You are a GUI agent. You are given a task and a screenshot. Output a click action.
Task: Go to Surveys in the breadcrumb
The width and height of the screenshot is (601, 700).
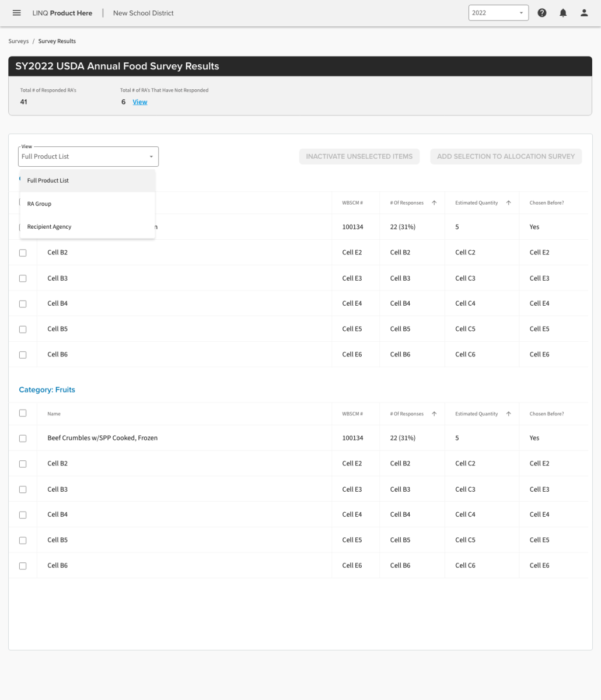coord(18,41)
